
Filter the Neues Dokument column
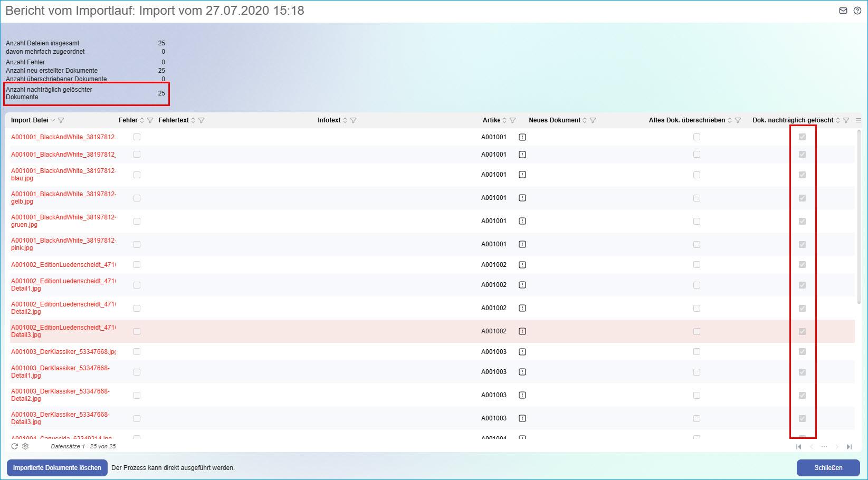click(593, 120)
